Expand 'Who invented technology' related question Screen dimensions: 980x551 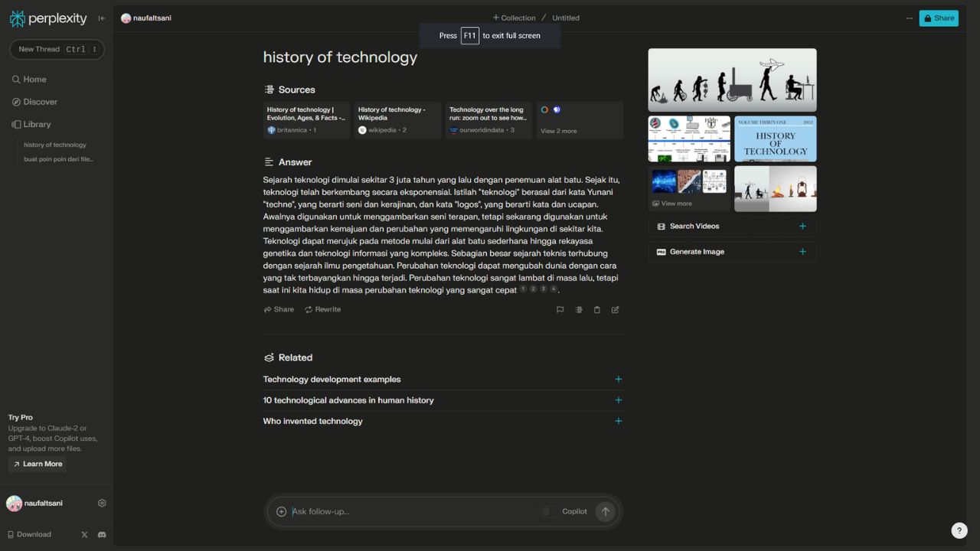coord(618,421)
